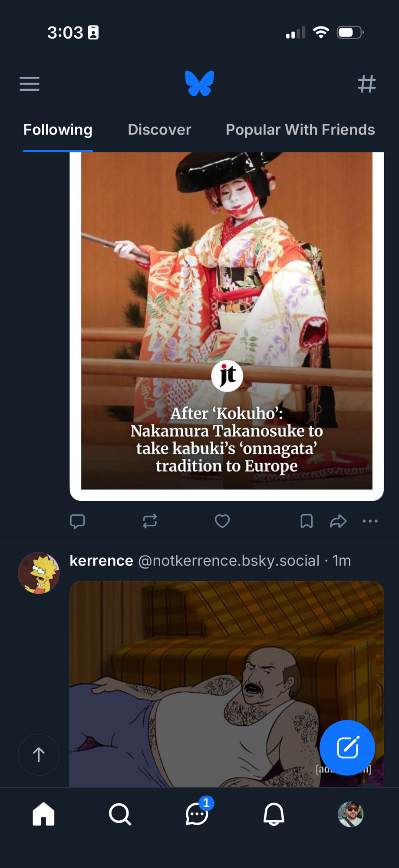399x868 pixels.
Task: Open Popular With Friends feed tab
Action: click(300, 130)
